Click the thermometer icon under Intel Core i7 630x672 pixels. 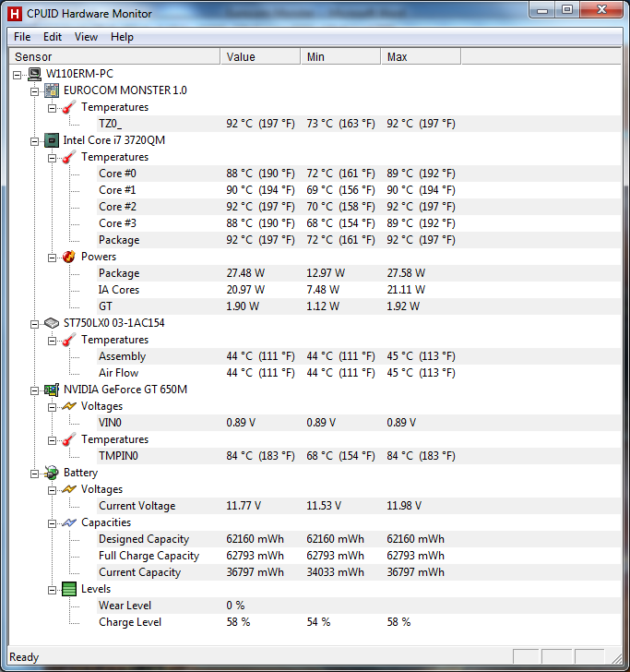[x=69, y=157]
